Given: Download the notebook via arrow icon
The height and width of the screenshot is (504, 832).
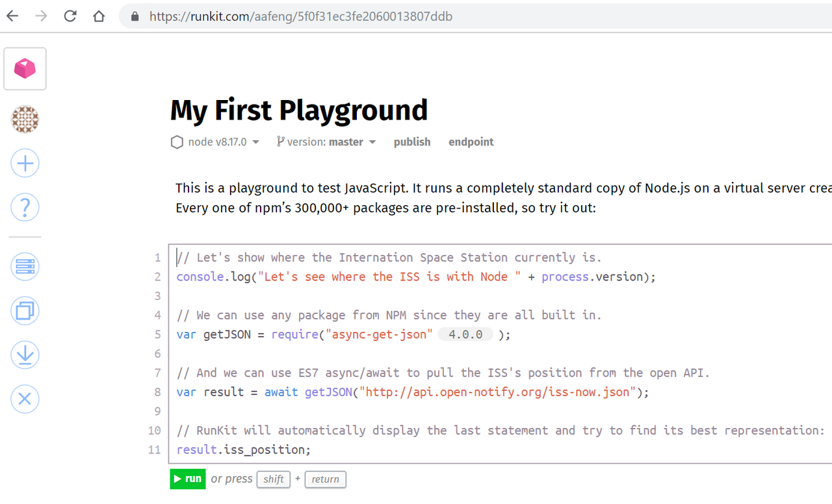Looking at the screenshot, I should [x=25, y=355].
